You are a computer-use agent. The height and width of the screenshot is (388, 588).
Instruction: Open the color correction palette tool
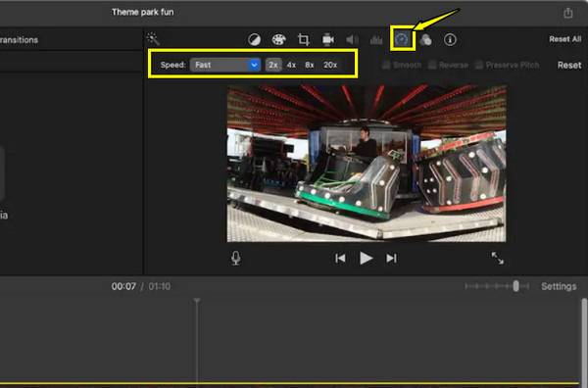coord(278,39)
